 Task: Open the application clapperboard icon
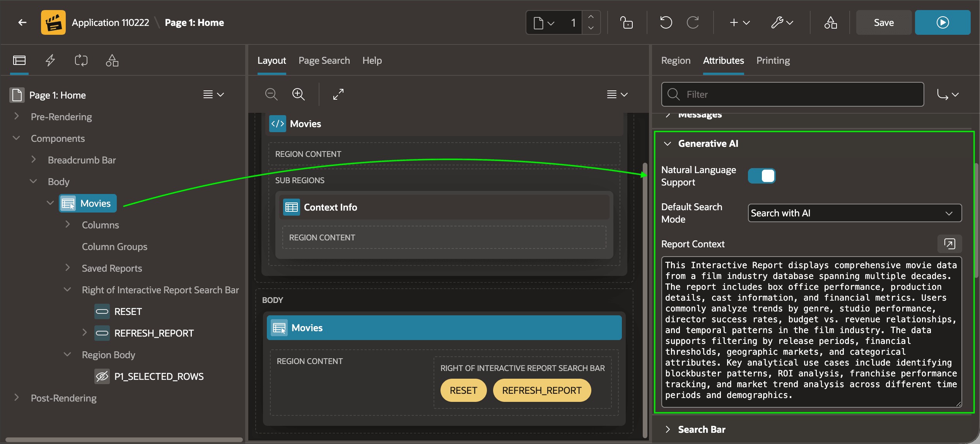[x=53, y=22]
